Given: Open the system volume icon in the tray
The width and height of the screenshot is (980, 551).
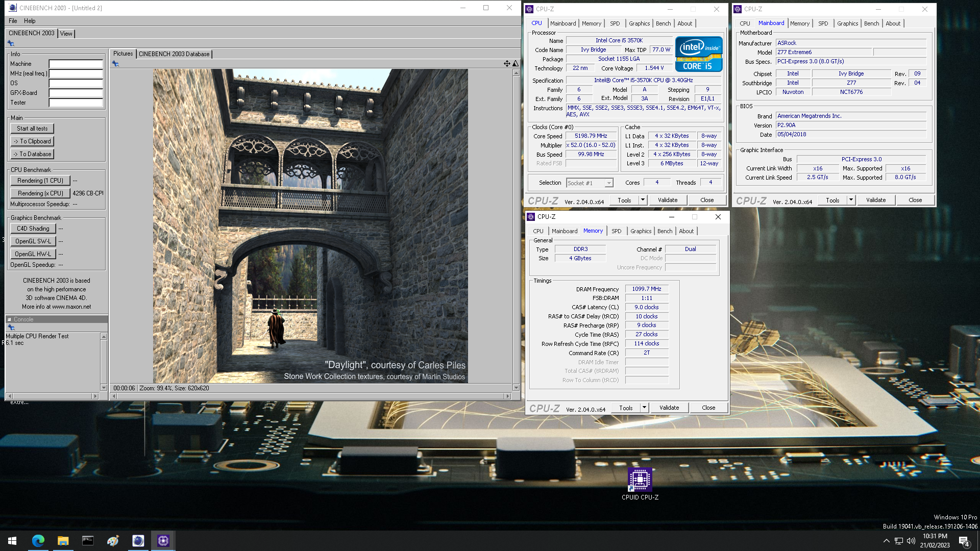Looking at the screenshot, I should (911, 541).
